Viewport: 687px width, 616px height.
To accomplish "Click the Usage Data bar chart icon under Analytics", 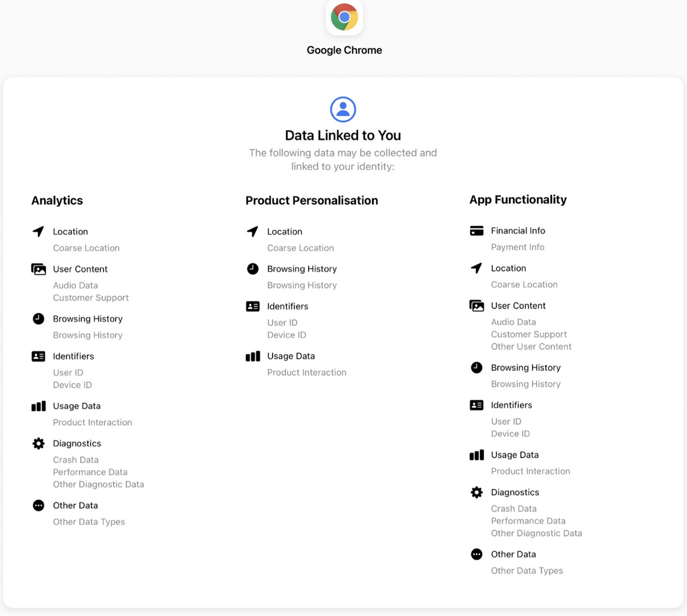I will [38, 406].
